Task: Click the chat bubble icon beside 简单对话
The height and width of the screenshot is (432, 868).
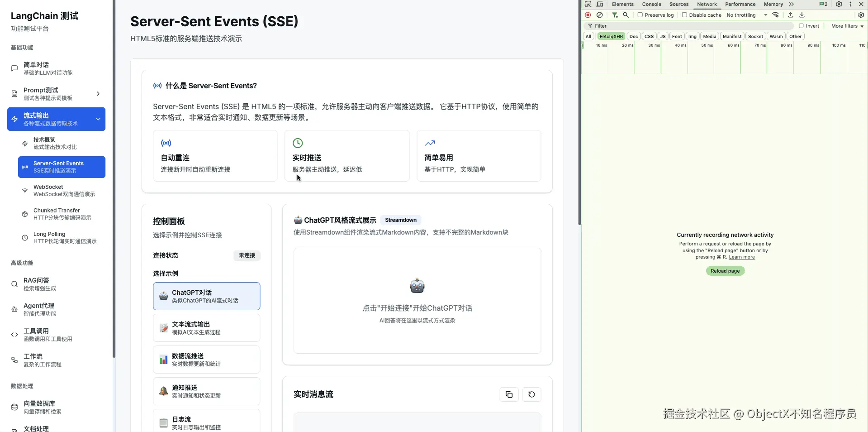Action: point(14,68)
